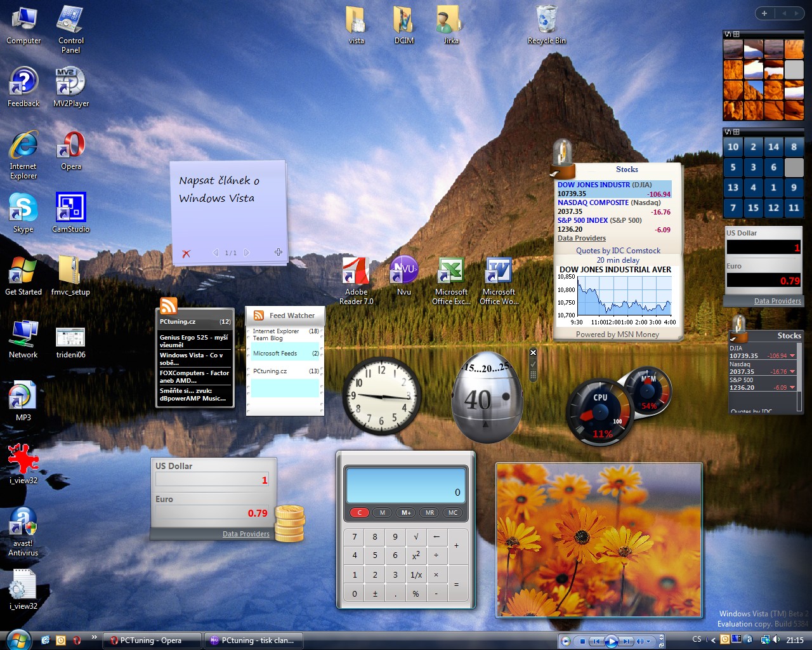The image size is (812, 650).
Task: Open the Computer desktop icon
Action: click(23, 25)
